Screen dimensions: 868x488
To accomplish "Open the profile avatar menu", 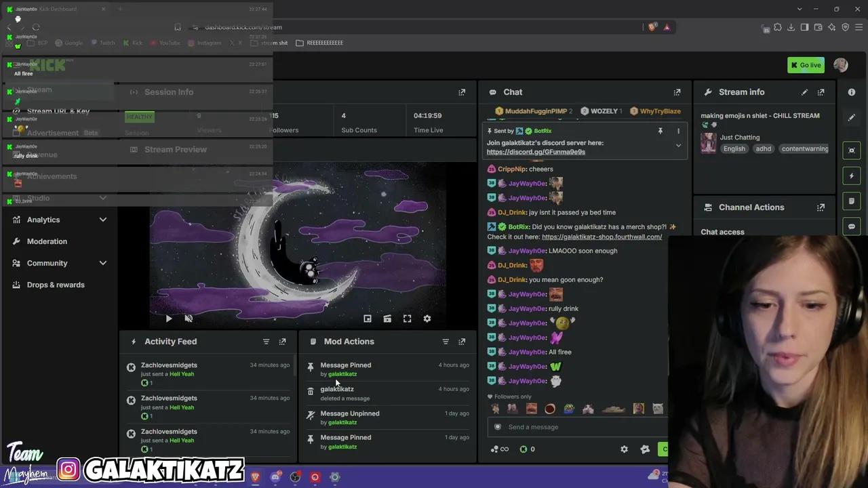I will pyautogui.click(x=841, y=65).
